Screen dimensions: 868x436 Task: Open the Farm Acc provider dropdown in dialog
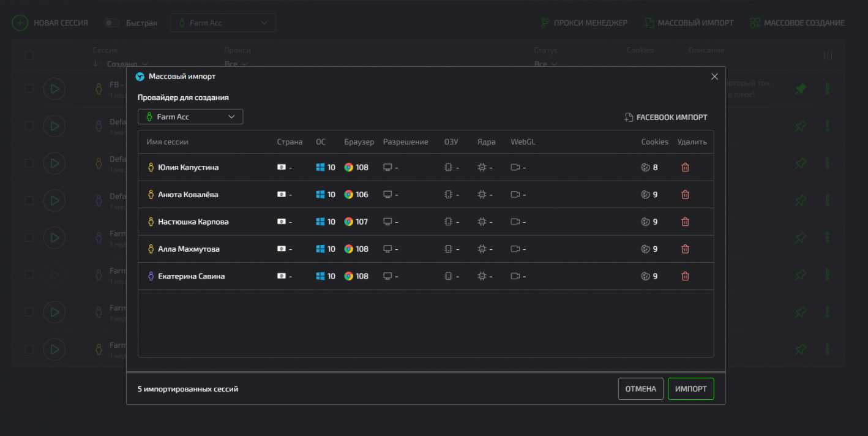point(190,116)
